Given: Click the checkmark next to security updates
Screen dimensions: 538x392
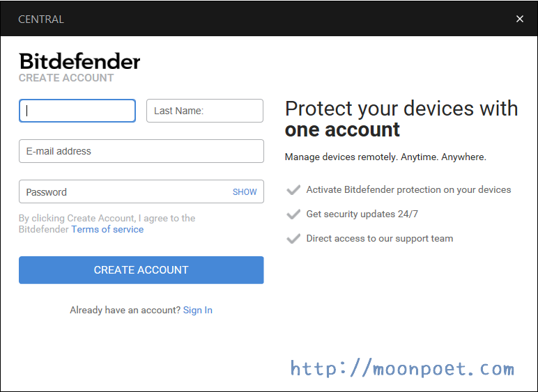Looking at the screenshot, I should tap(293, 214).
